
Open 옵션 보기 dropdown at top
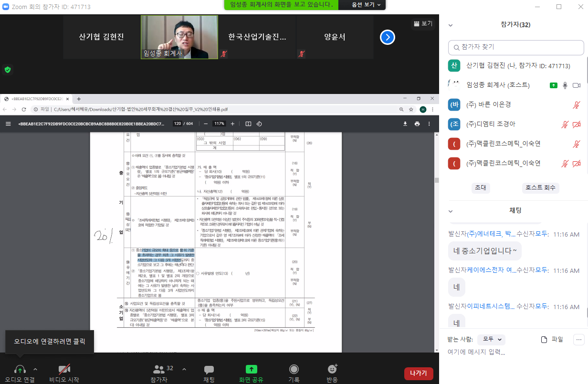[367, 4]
